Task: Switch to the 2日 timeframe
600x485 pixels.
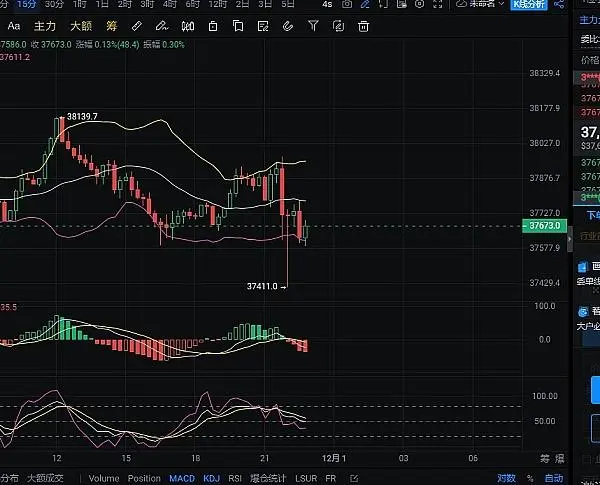Action: click(243, 4)
